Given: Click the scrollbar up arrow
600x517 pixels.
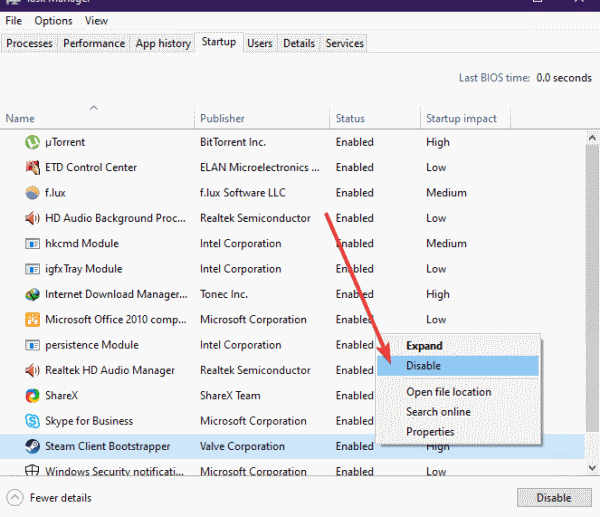Looking at the screenshot, I should [592, 138].
